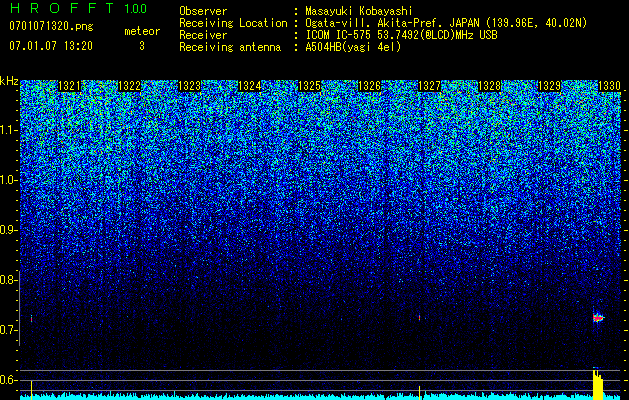The height and width of the screenshot is (400, 629).
Task: Click the 1321 time marker
Action: point(69,86)
